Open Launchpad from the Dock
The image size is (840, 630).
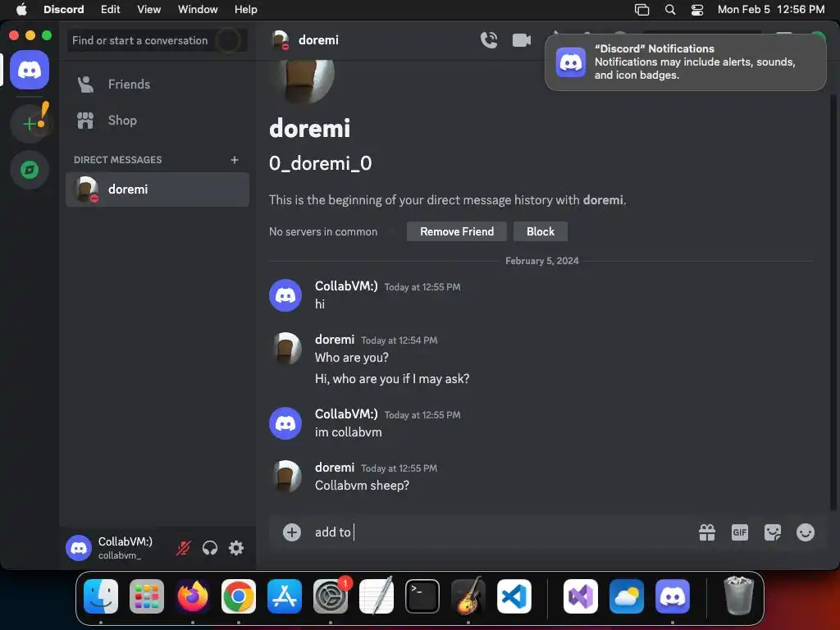point(147,596)
